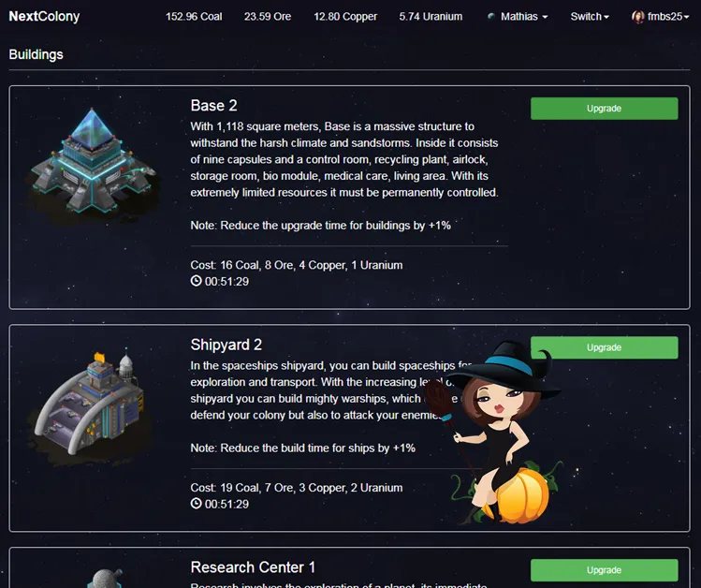Click the Shipyard hangar building image

pos(90,406)
